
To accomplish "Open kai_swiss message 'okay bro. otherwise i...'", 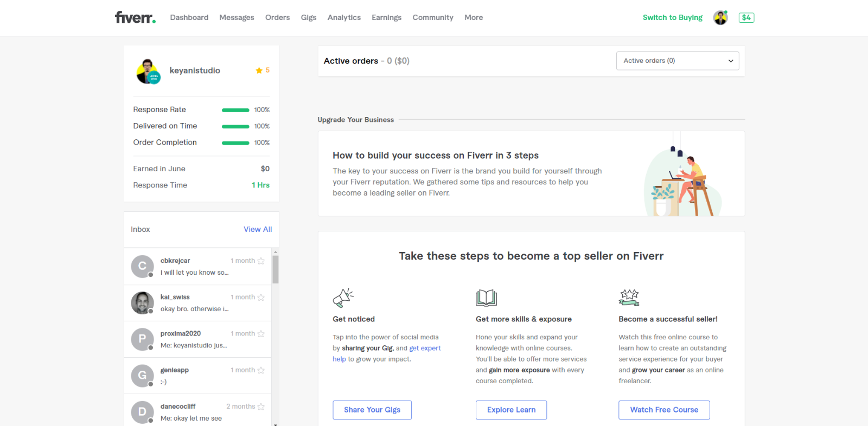I will 194,309.
